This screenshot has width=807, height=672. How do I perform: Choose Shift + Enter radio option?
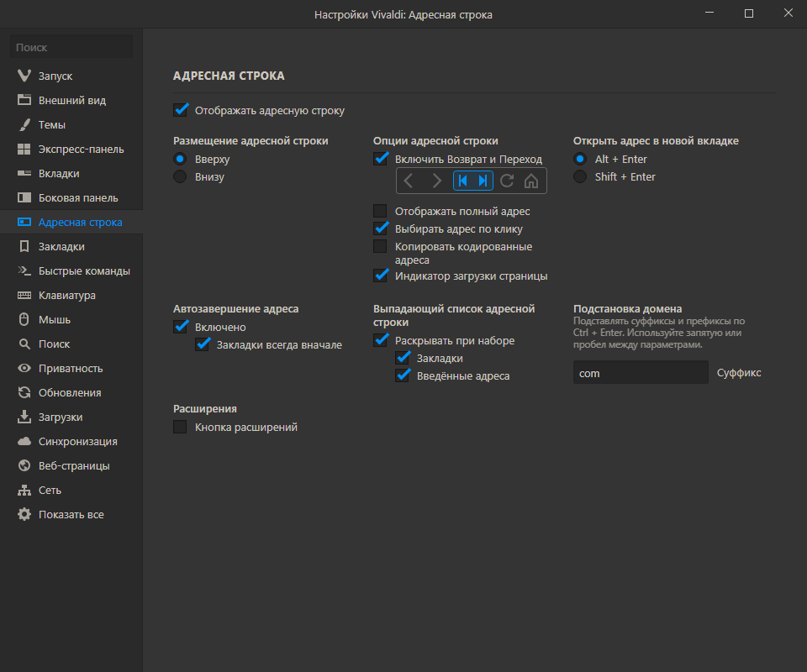580,176
